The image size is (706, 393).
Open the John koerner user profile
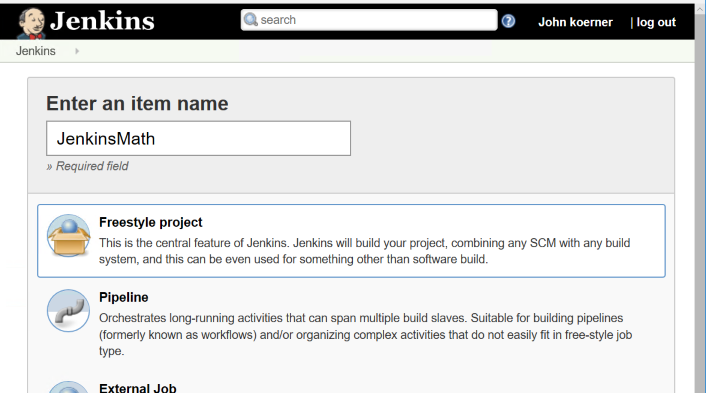click(575, 22)
